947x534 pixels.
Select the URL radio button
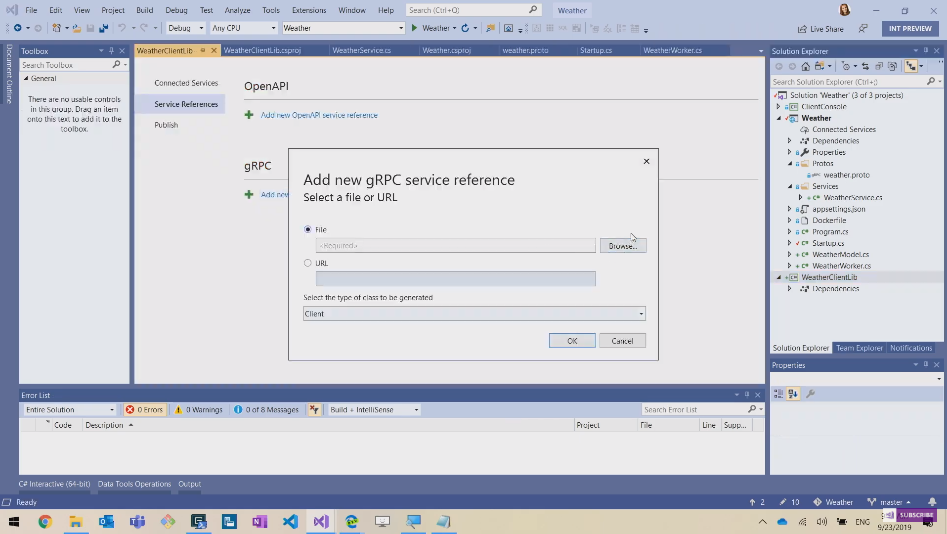[x=308, y=263]
